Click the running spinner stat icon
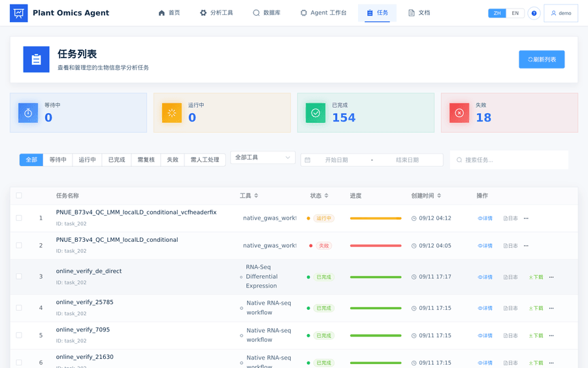Image resolution: width=588 pixels, height=368 pixels. pyautogui.click(x=172, y=113)
